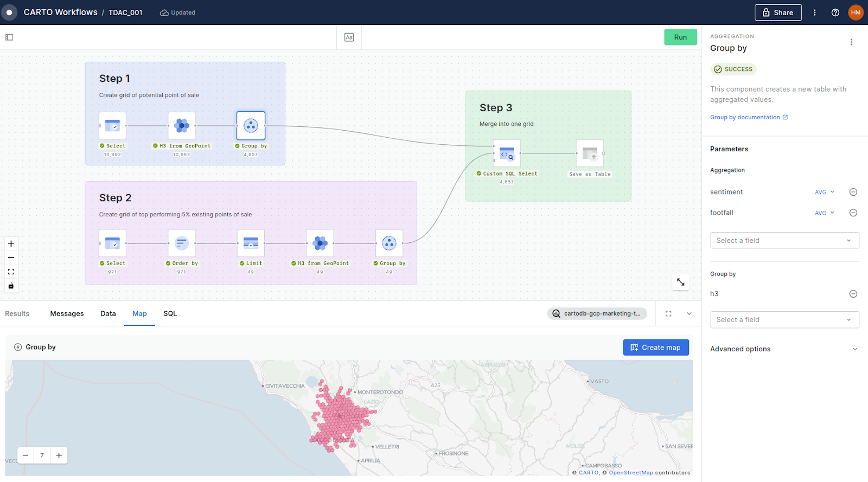Toggle the canvas lock icon

coord(11,286)
